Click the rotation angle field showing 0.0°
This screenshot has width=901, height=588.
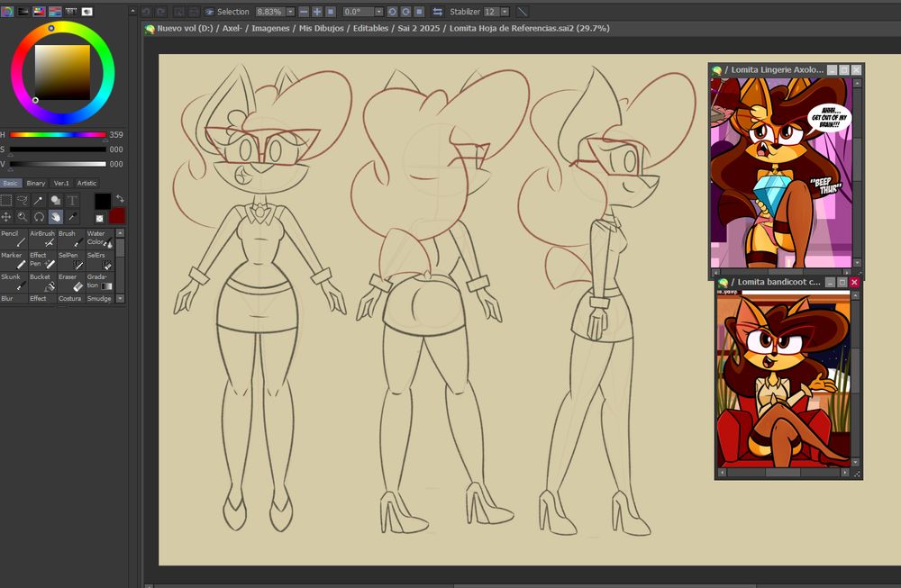[359, 12]
